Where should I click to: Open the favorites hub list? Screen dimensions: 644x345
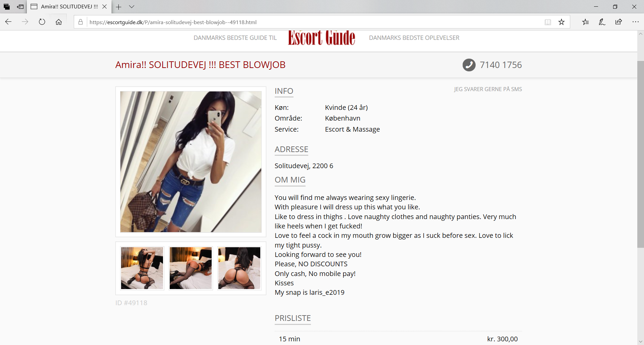pyautogui.click(x=585, y=22)
